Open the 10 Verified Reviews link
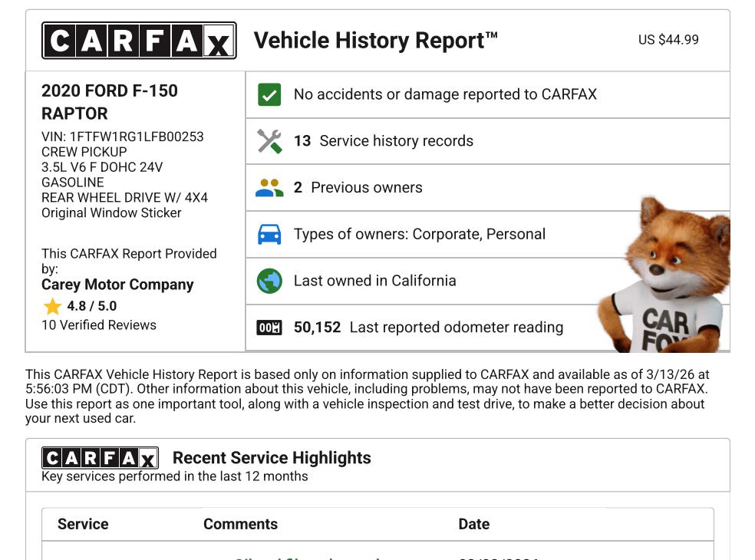This screenshot has width=755, height=560. (99, 325)
